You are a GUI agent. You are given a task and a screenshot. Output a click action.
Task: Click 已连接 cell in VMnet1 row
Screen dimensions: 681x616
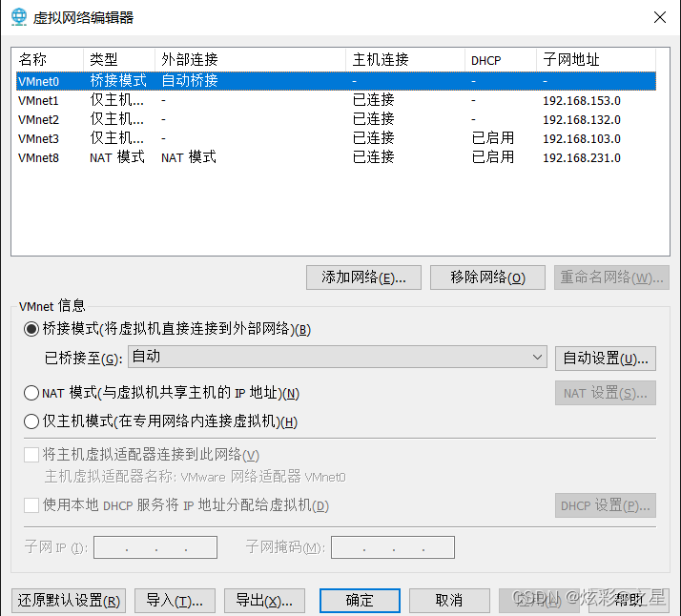click(x=374, y=100)
